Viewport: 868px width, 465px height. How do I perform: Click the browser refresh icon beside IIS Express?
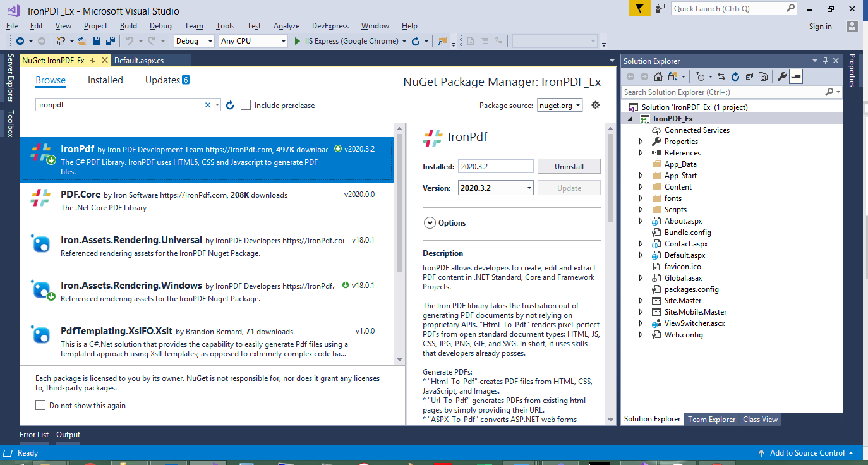[416, 41]
